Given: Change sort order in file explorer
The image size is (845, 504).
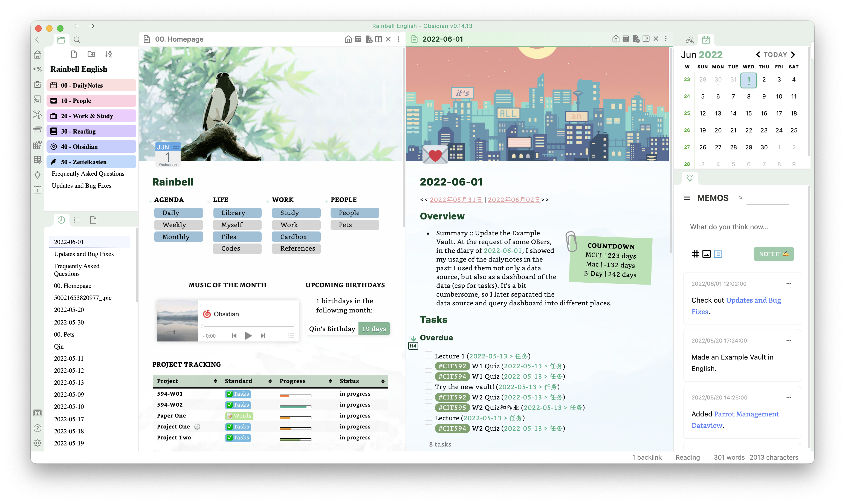Looking at the screenshot, I should tap(108, 54).
